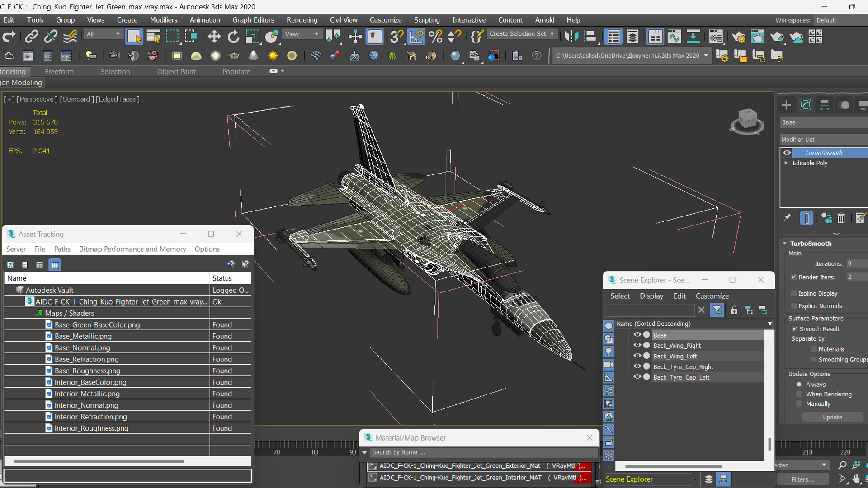
Task: Click the Select Object arrow tool
Action: tap(134, 36)
